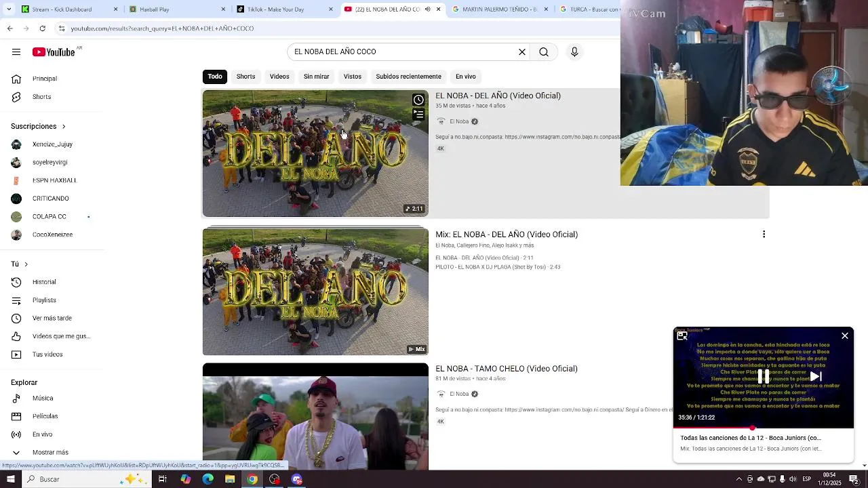Select the Vistos filter chip
The image size is (868, 488).
point(353,77)
